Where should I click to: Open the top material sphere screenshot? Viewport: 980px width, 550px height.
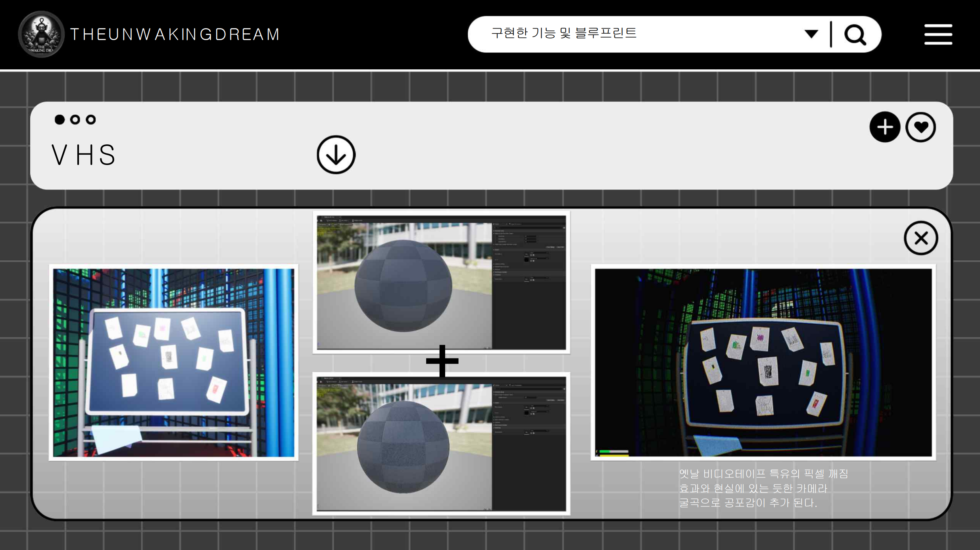tap(441, 282)
